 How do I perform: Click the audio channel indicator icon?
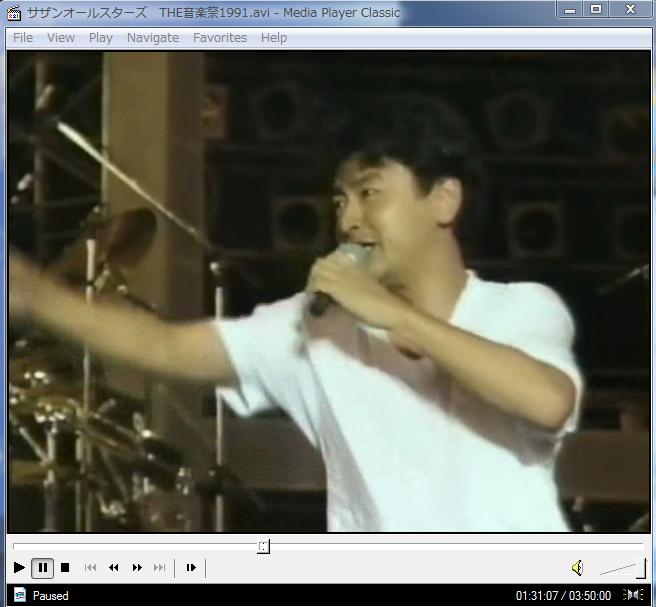coord(633,594)
